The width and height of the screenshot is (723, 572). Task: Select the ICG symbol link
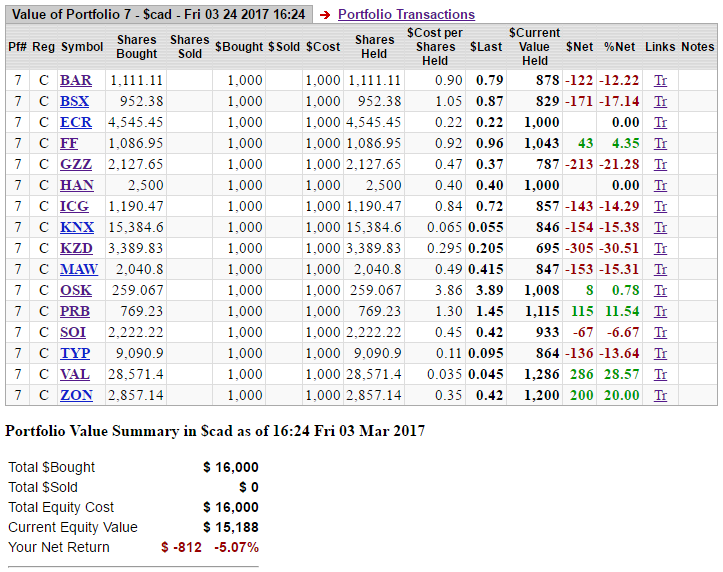click(x=74, y=206)
